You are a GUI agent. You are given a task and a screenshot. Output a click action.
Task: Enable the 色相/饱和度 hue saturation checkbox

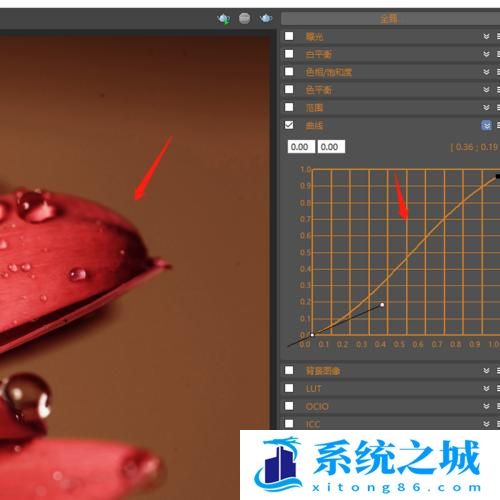pos(289,72)
